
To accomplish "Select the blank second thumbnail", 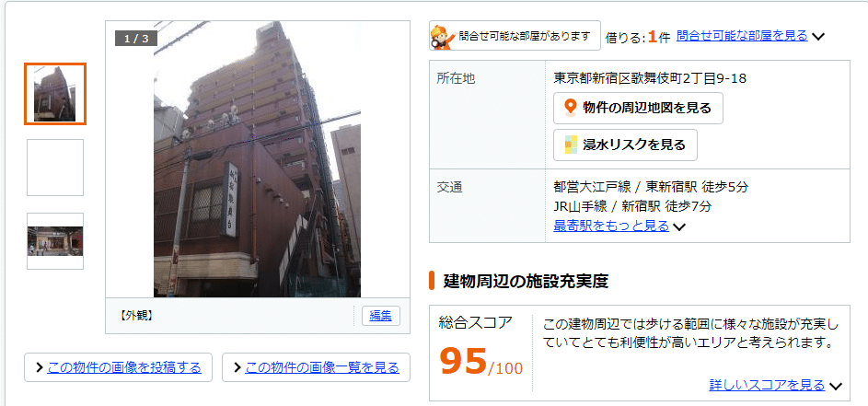I will 55,168.
